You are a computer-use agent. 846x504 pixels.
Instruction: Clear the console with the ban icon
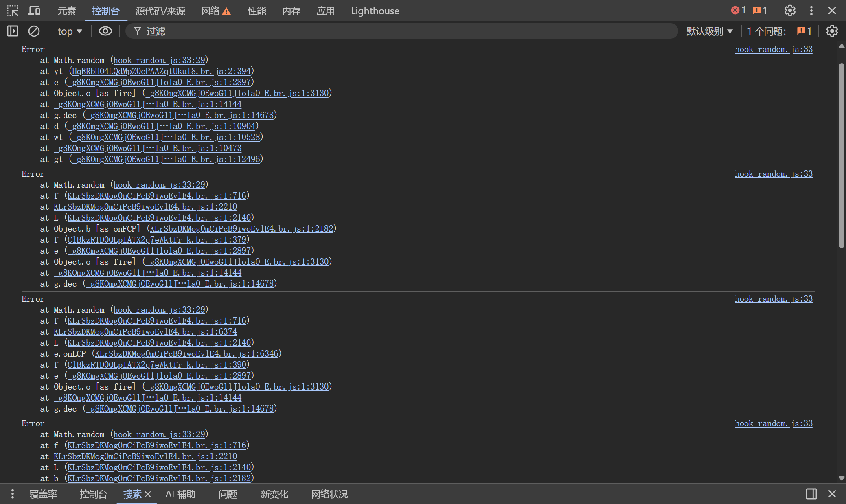tap(34, 31)
